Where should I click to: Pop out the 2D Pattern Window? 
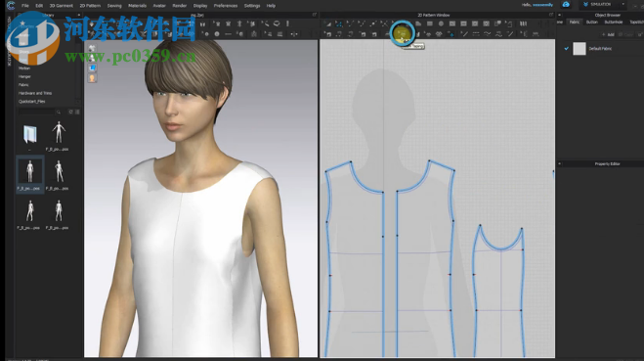[551, 15]
